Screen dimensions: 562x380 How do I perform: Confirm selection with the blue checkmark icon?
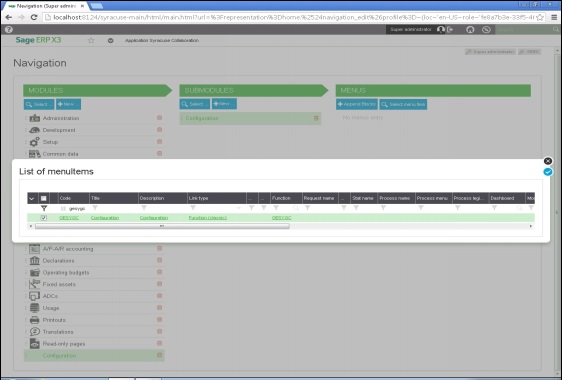548,172
